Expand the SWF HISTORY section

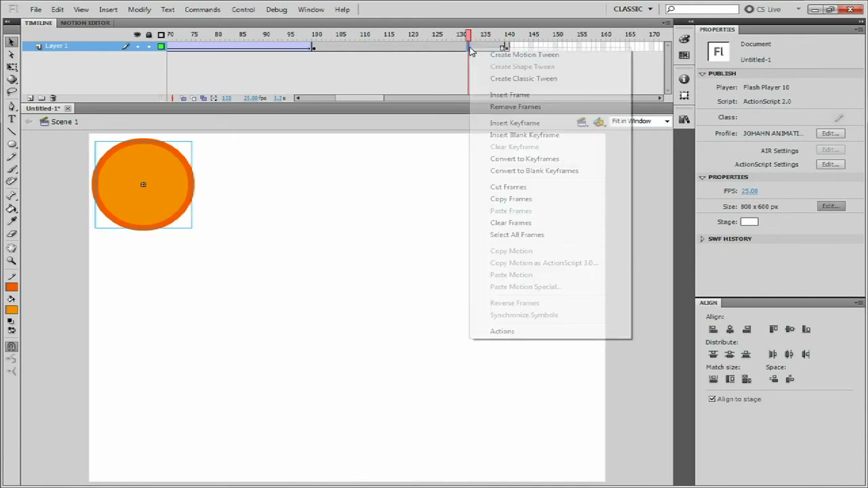click(x=703, y=239)
